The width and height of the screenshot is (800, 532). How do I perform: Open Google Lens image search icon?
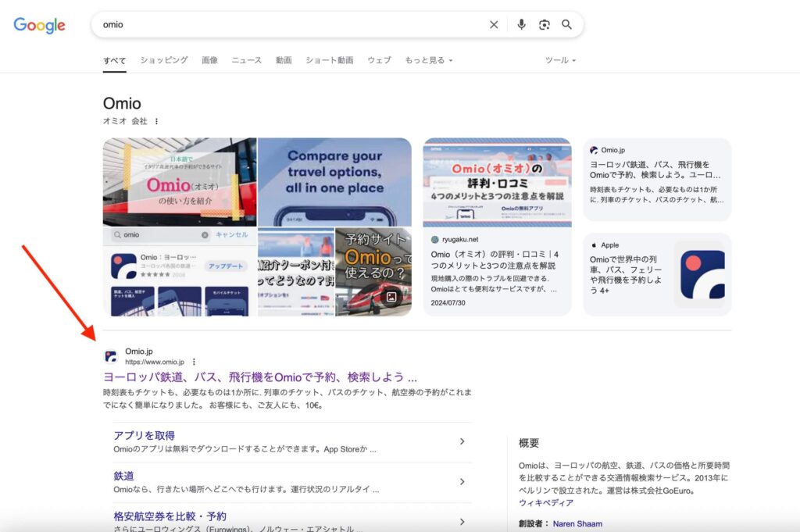[544, 25]
